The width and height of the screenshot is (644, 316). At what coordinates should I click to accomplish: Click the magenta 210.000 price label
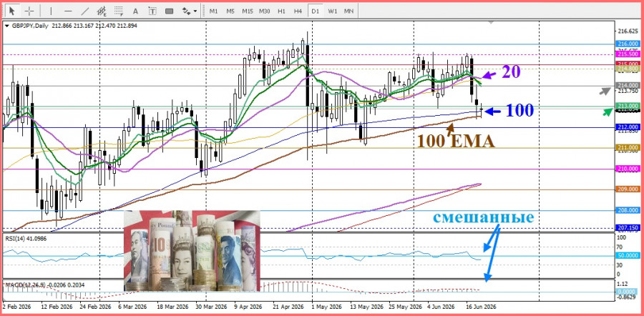coord(627,169)
